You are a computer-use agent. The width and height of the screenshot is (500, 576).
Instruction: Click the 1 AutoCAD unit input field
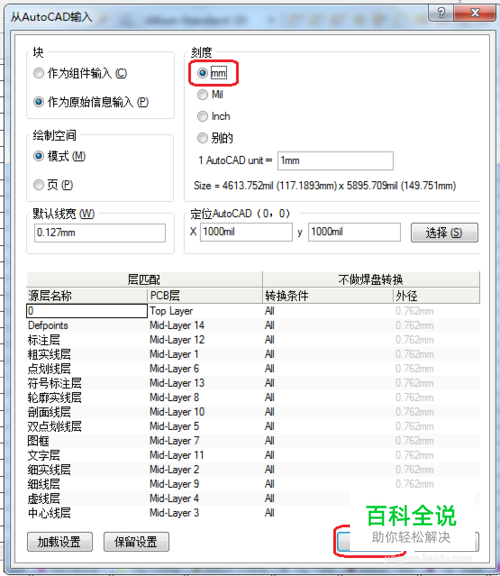pos(335,161)
